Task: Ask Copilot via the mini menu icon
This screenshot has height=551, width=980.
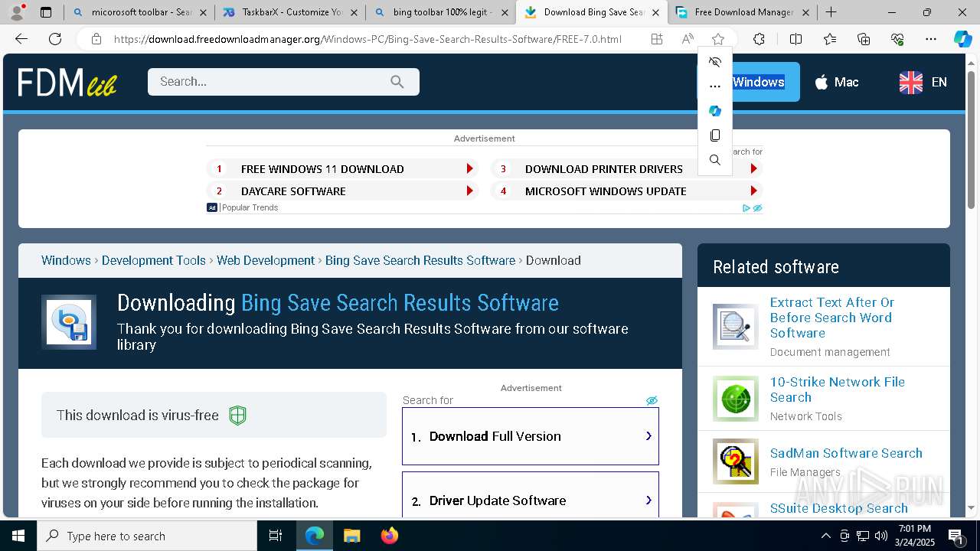Action: click(715, 111)
